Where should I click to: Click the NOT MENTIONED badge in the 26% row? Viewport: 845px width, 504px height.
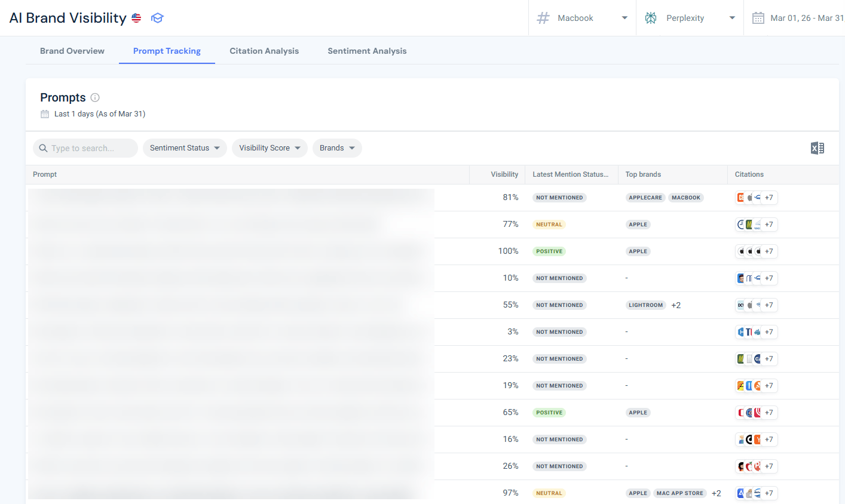[x=559, y=466]
